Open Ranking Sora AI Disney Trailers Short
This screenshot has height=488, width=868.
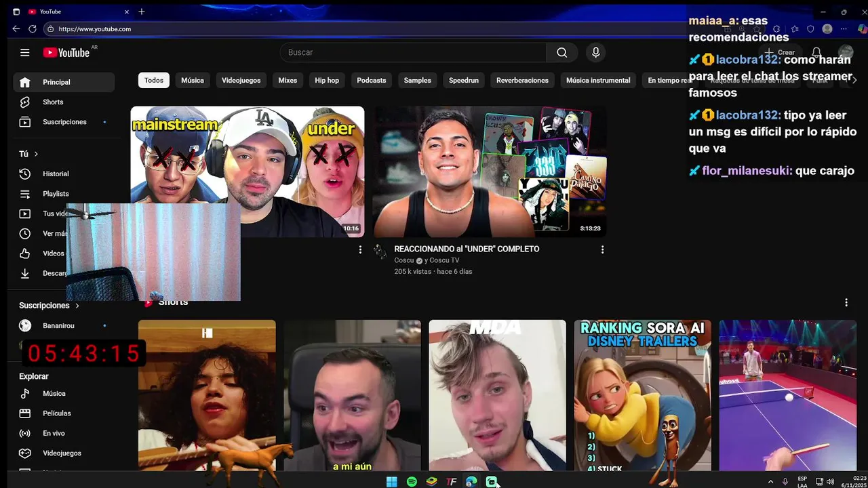(642, 395)
